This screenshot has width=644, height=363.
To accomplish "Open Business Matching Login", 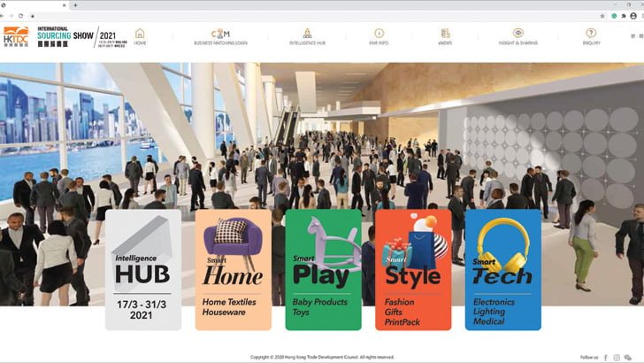I will pyautogui.click(x=220, y=35).
